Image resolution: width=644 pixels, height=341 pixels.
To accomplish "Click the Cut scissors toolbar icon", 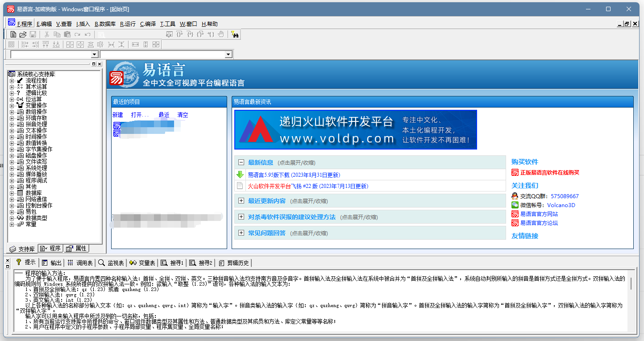I will pos(46,34).
